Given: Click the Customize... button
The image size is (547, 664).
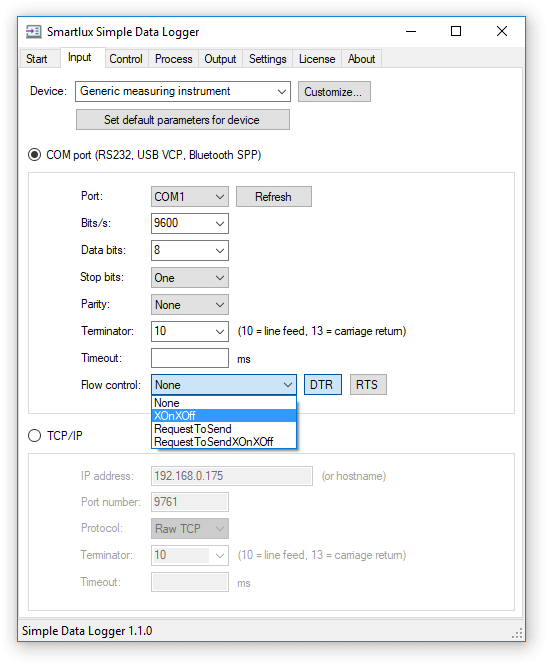Looking at the screenshot, I should pos(334,91).
